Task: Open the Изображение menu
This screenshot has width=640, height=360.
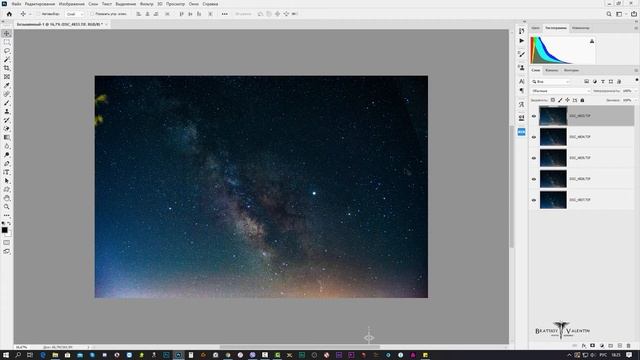Action: coord(71,4)
